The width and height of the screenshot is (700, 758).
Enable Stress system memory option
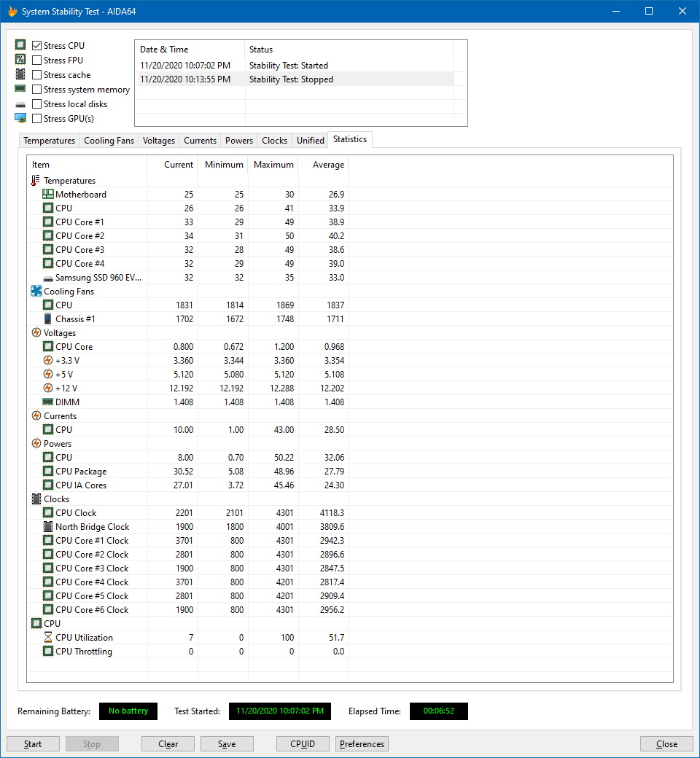point(37,90)
